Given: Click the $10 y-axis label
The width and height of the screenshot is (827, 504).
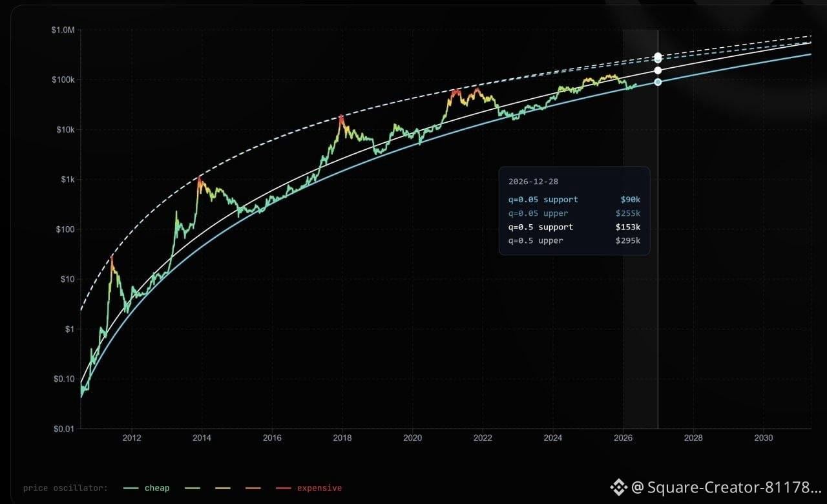Looking at the screenshot, I should [68, 279].
